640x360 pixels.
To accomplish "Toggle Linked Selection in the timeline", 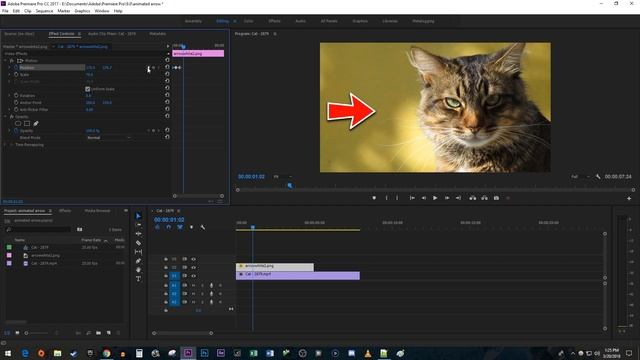I will point(180,227).
